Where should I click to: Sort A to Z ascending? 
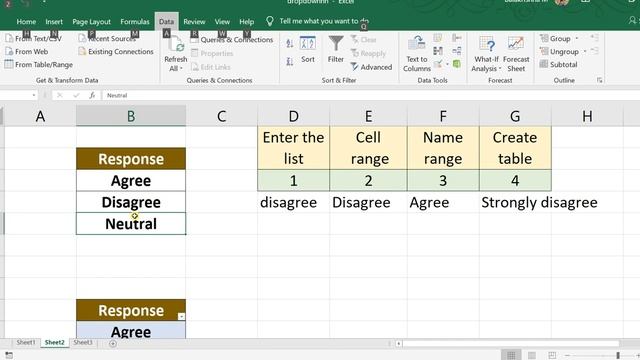(290, 44)
